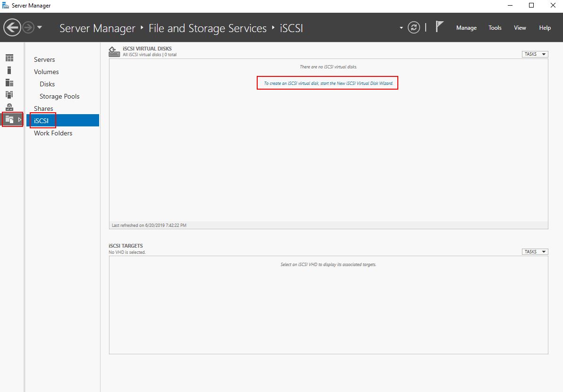Expand the File and Storage Services flyout arrow
The height and width of the screenshot is (392, 563).
(20, 119)
